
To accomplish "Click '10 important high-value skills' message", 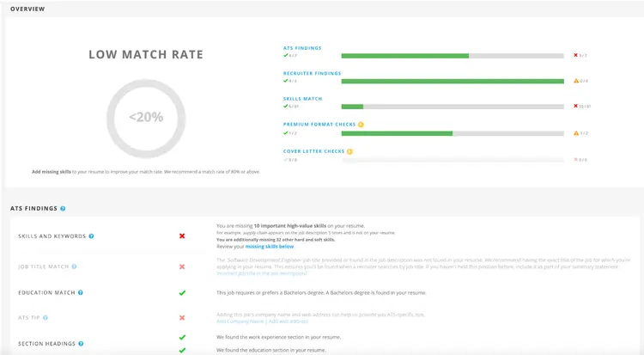I will point(290,226).
